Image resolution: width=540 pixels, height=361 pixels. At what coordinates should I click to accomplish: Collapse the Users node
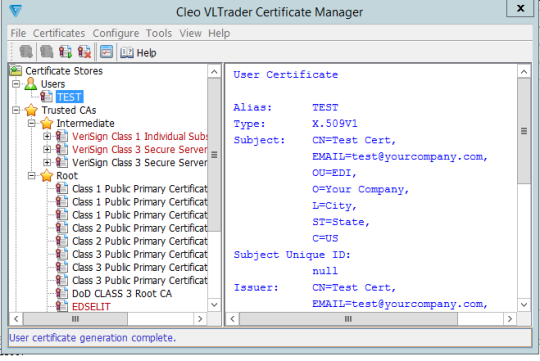pyautogui.click(x=16, y=84)
